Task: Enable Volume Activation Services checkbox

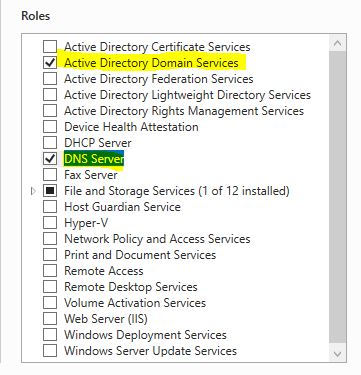Action: (50, 303)
